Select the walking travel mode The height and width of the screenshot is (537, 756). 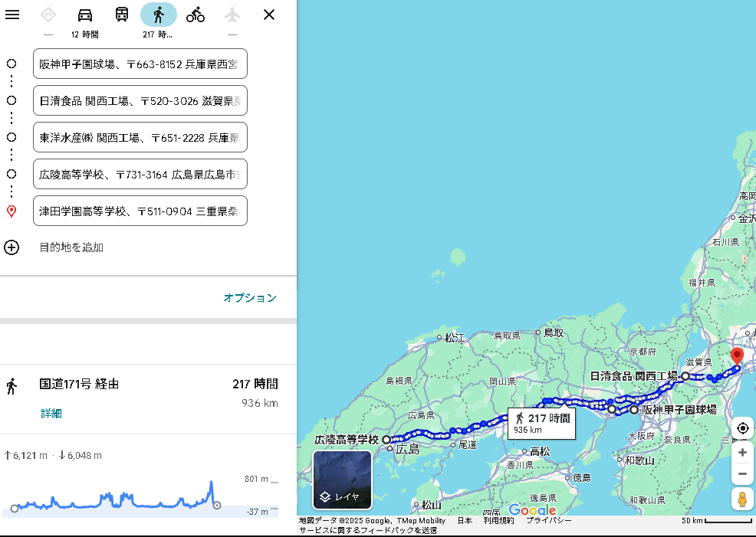[x=159, y=15]
